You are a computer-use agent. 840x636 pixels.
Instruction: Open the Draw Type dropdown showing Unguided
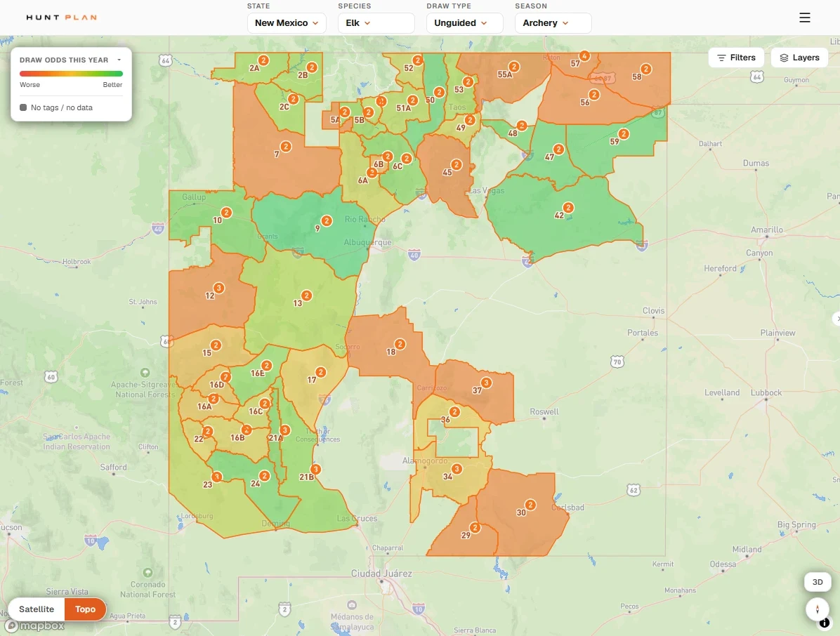pyautogui.click(x=464, y=23)
